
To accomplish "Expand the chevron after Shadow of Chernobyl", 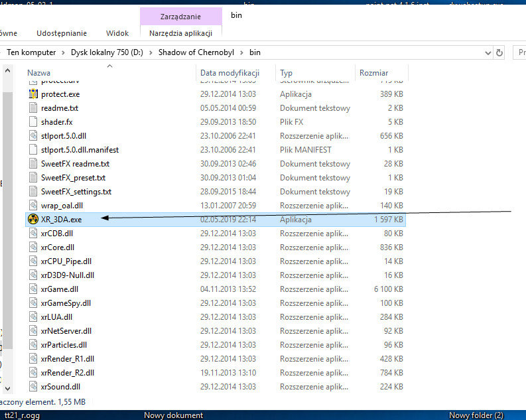I will [241, 52].
